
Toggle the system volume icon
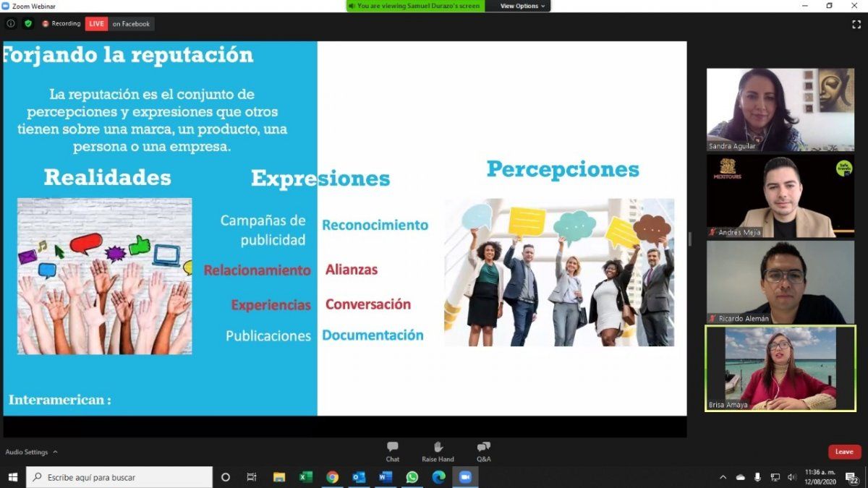(x=791, y=477)
